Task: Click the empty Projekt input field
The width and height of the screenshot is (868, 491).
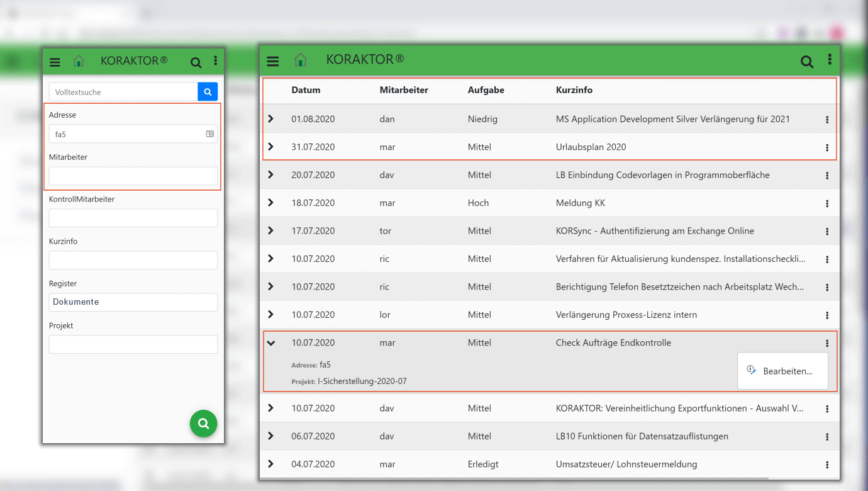Action: (133, 344)
